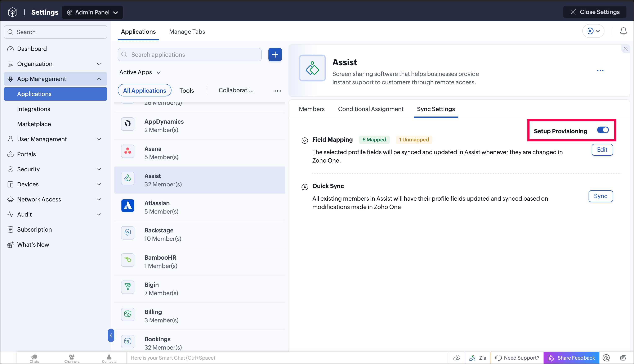The width and height of the screenshot is (634, 364).
Task: Filter applications by Tools
Action: coord(187,91)
